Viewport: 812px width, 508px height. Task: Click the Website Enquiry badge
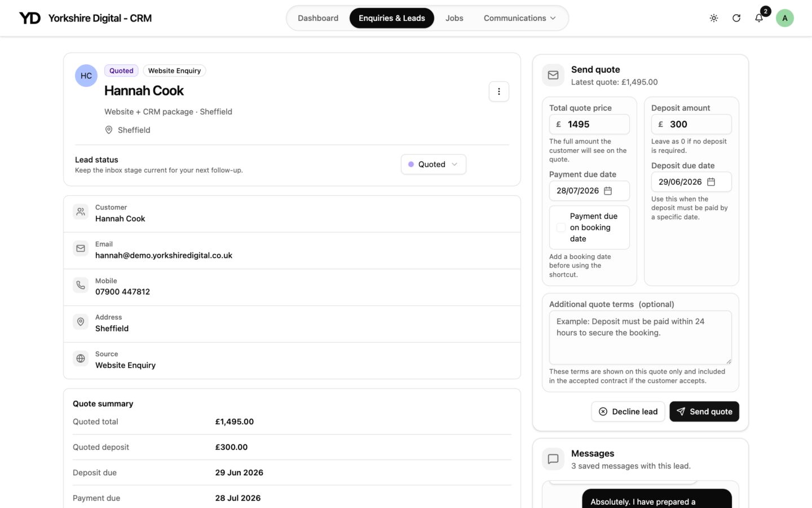[x=174, y=71]
